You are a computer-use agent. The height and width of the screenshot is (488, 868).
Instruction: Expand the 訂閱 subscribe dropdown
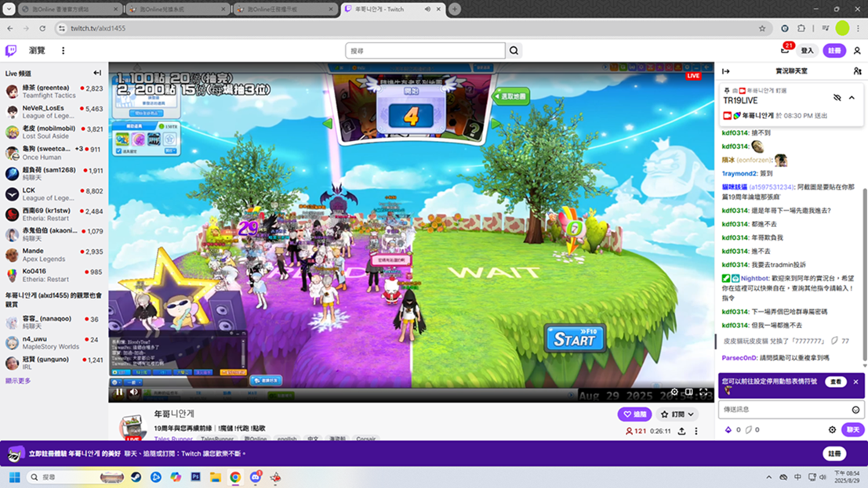[x=677, y=414]
